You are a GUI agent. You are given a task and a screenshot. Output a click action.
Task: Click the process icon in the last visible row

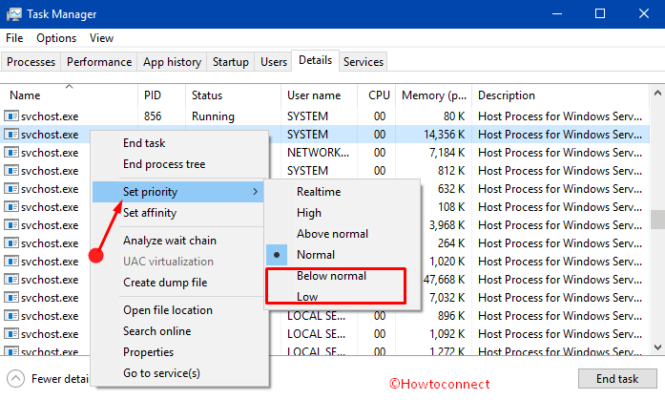tap(12, 350)
